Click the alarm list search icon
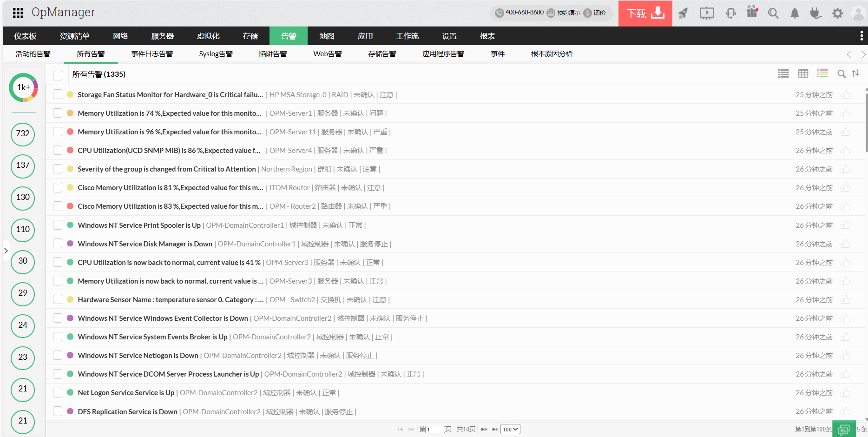 click(x=842, y=74)
